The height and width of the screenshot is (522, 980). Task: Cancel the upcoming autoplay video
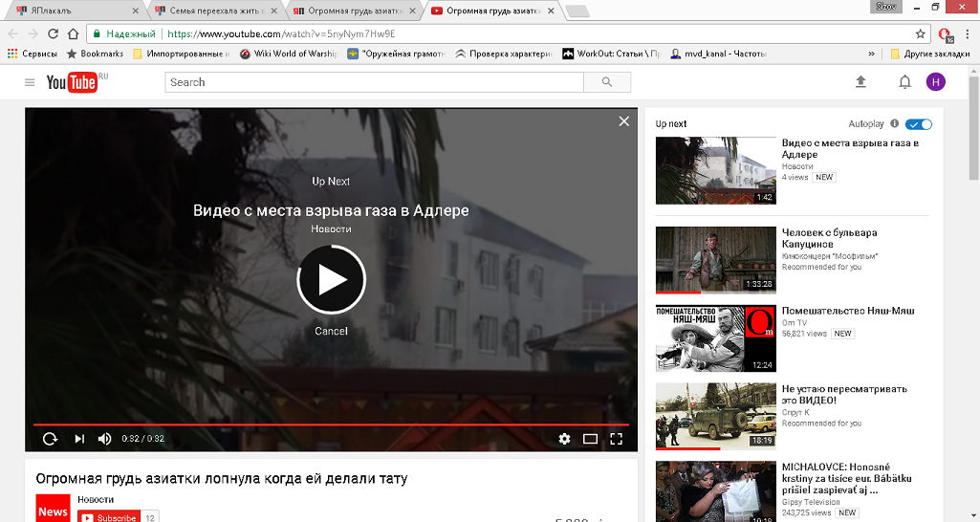pos(331,331)
